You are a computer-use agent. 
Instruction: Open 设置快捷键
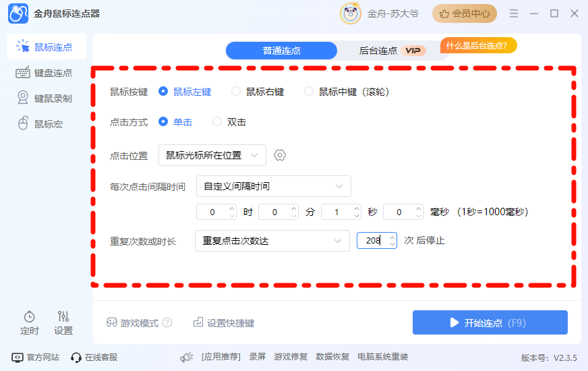tap(224, 322)
